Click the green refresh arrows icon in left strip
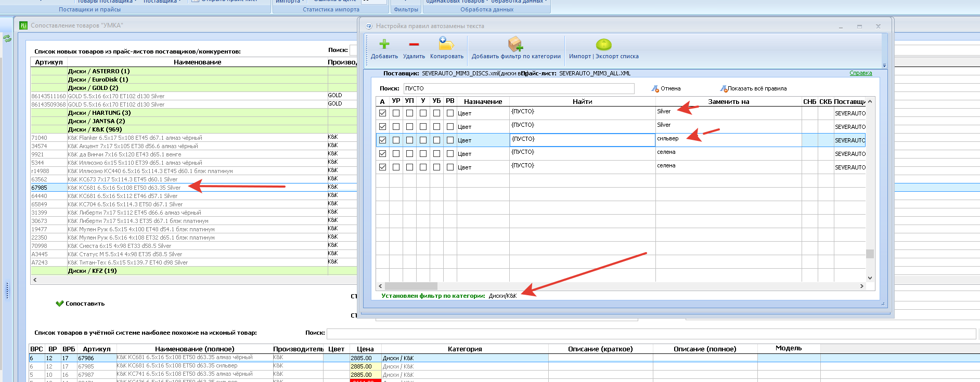The width and height of the screenshot is (980, 382). pos(7,38)
